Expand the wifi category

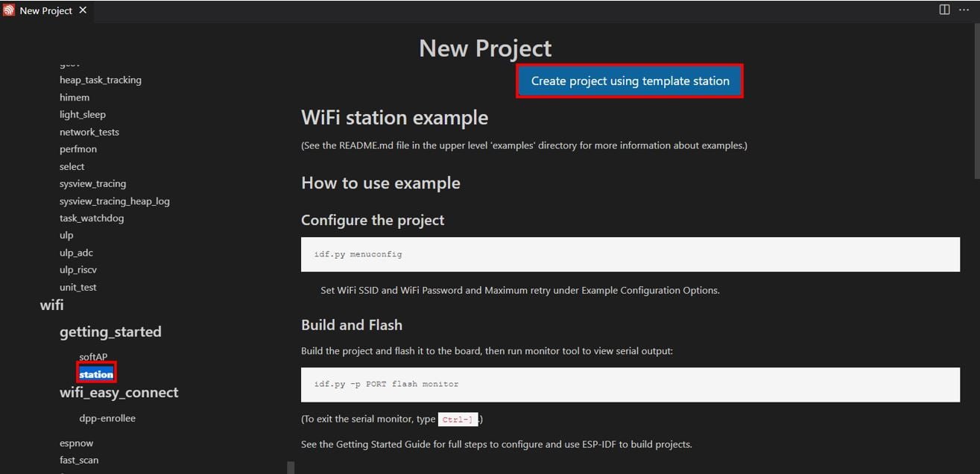point(51,305)
